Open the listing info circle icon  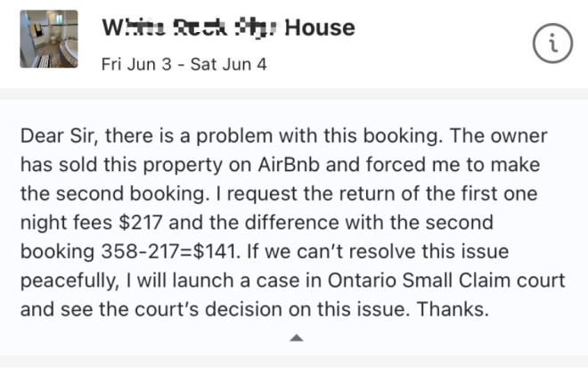(x=552, y=43)
